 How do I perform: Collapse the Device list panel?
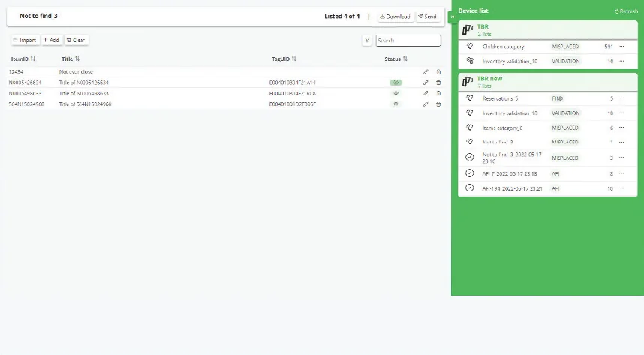tap(453, 17)
